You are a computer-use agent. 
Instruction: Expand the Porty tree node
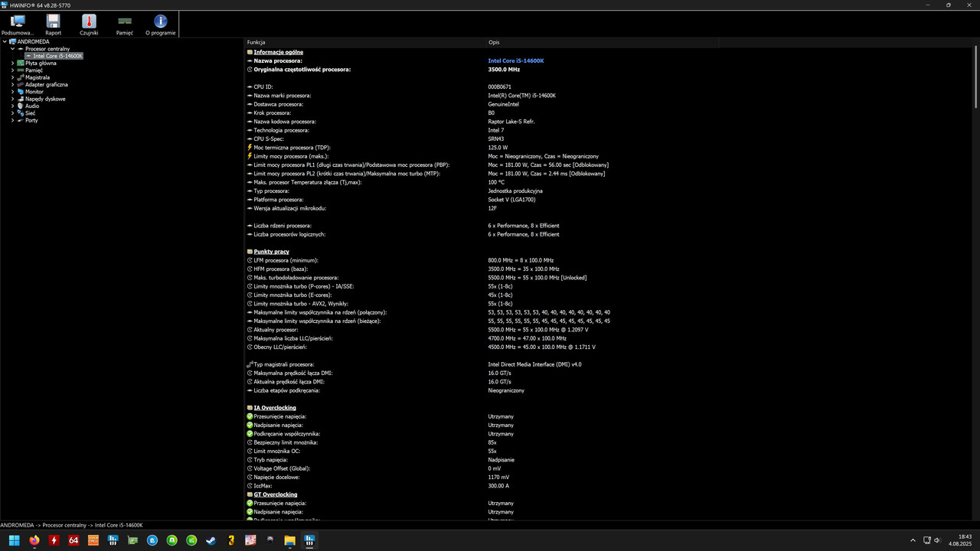(x=12, y=120)
